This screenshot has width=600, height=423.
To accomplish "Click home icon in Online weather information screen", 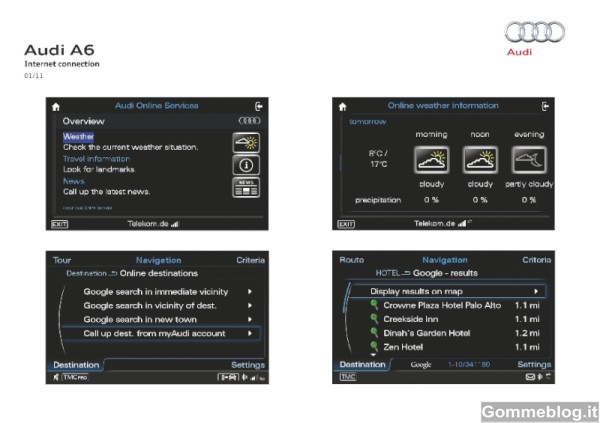I will point(342,107).
